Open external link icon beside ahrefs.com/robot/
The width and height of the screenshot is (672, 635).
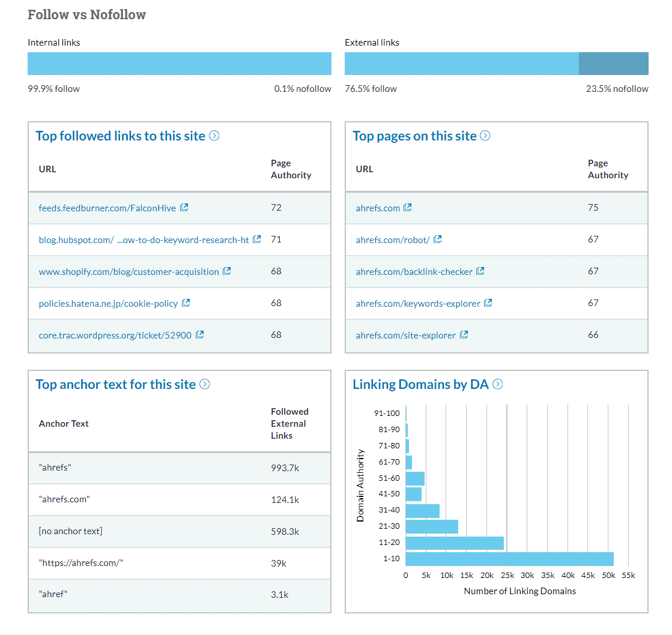pos(438,239)
